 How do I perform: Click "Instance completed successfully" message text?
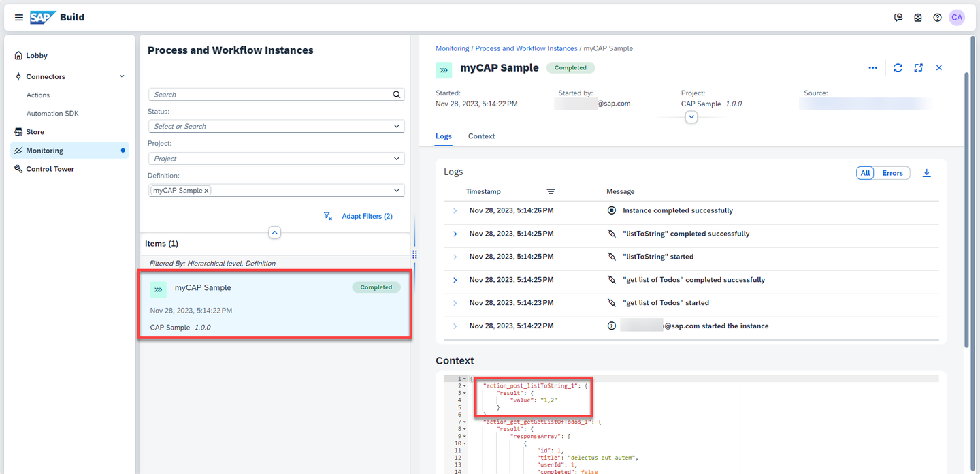[678, 210]
